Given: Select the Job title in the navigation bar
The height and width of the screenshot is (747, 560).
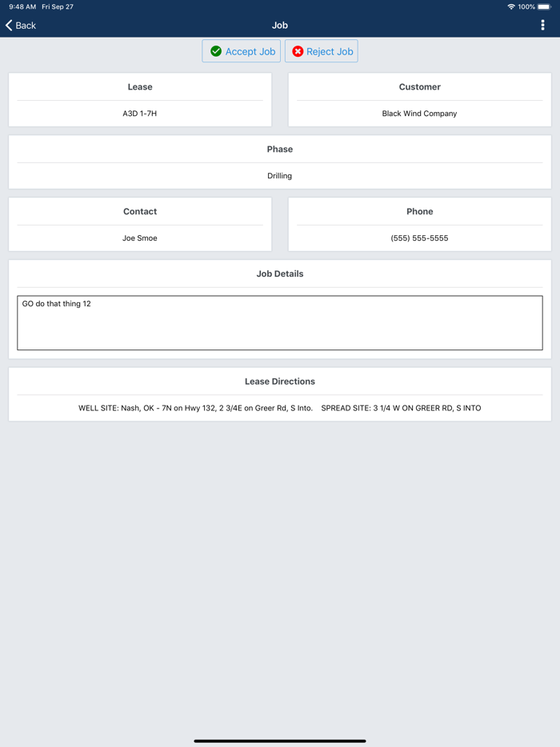Looking at the screenshot, I should [280, 25].
